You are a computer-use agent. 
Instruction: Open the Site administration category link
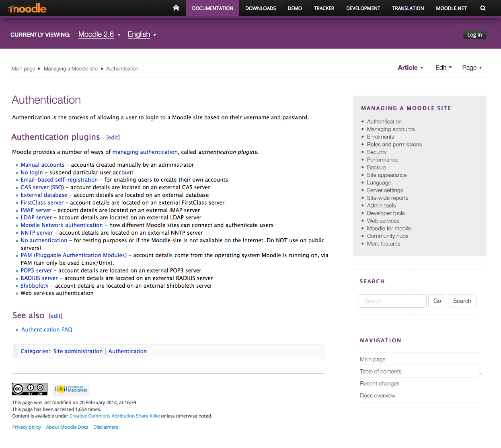click(x=78, y=351)
